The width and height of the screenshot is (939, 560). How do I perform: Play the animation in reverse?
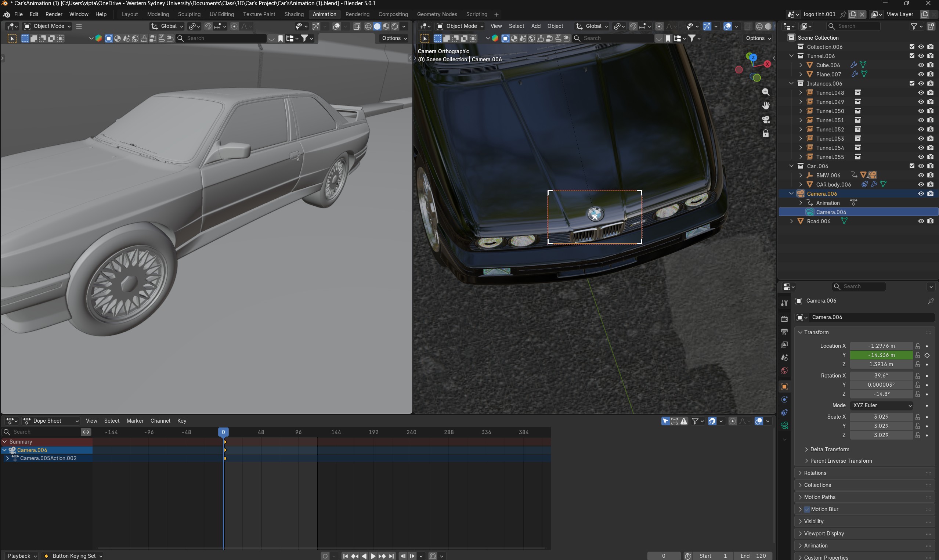(364, 556)
